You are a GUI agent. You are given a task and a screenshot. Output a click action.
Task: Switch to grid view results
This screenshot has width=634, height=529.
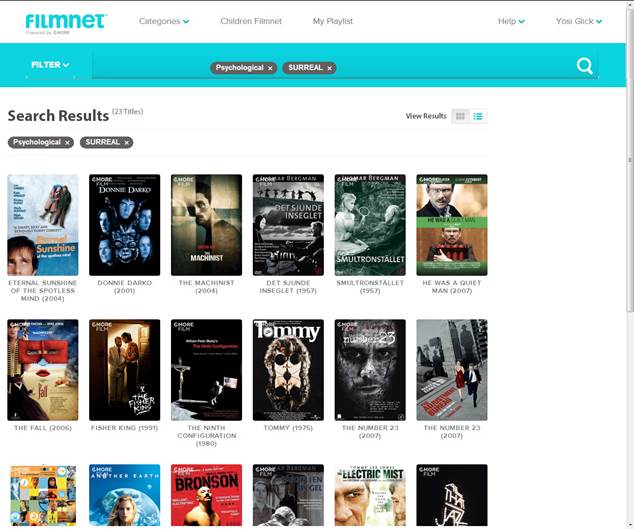coord(460,116)
